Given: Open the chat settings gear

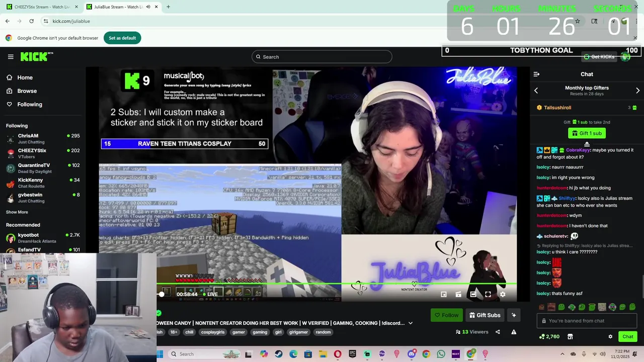Looking at the screenshot, I should 610,337.
